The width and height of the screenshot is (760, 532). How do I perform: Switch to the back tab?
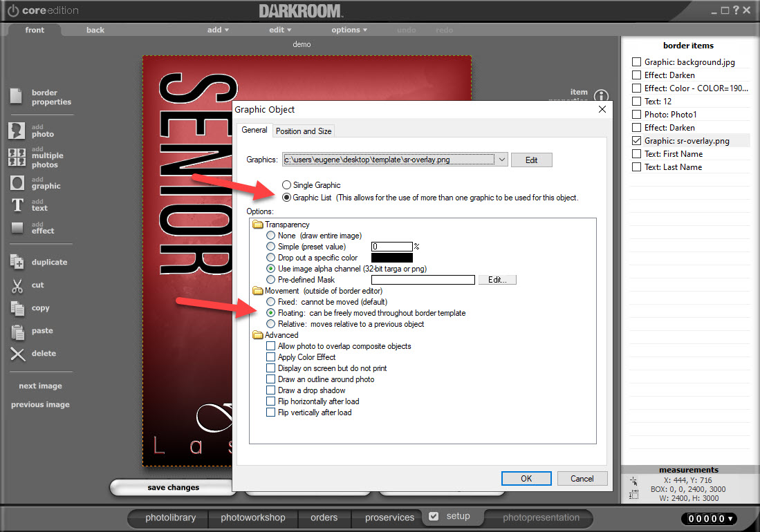pyautogui.click(x=95, y=30)
